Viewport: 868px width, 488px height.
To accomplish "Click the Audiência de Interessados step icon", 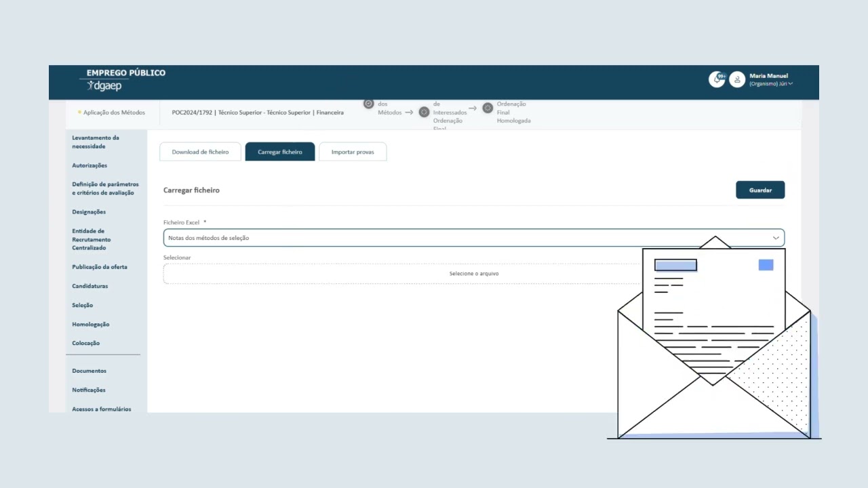I will 424,112.
